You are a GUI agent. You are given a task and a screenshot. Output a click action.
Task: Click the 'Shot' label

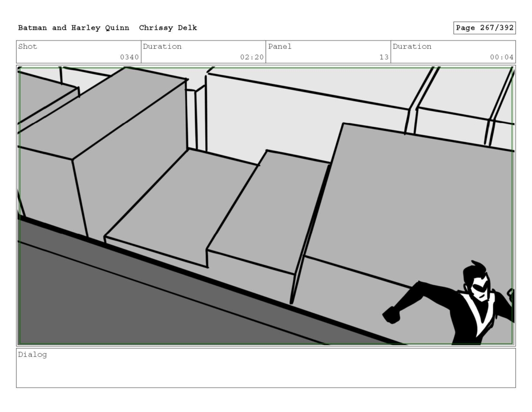(x=28, y=46)
